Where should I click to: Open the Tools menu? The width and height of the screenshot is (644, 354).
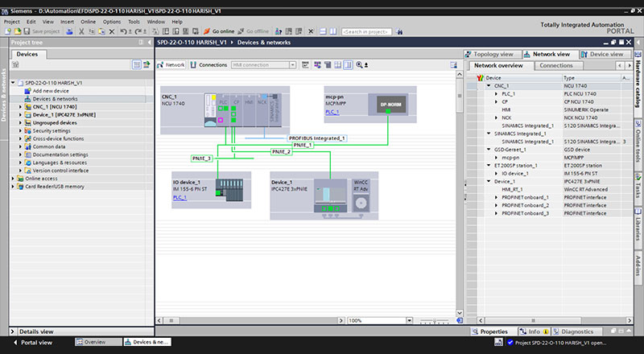pyautogui.click(x=134, y=22)
